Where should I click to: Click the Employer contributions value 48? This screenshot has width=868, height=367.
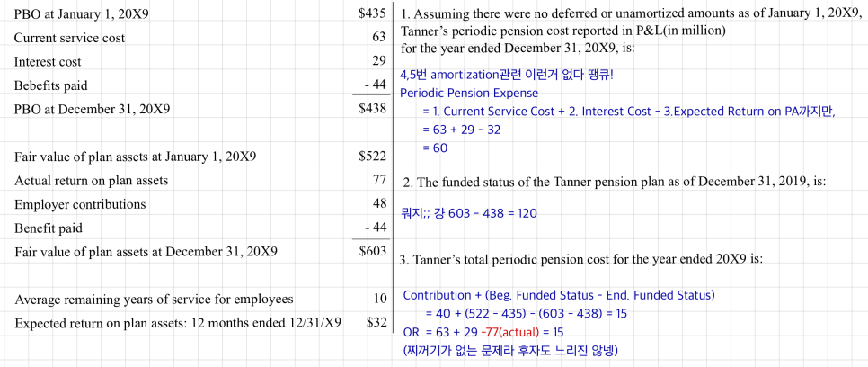[x=378, y=204]
